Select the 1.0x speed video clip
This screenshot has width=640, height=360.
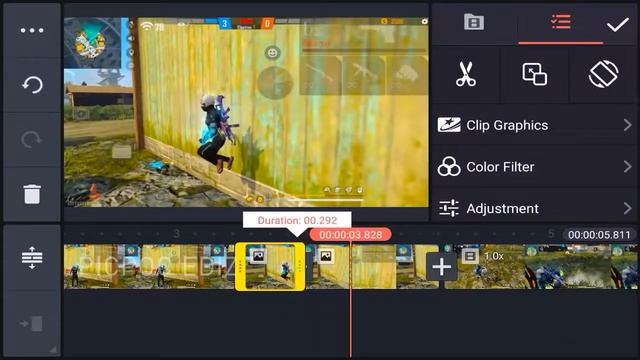[541, 267]
